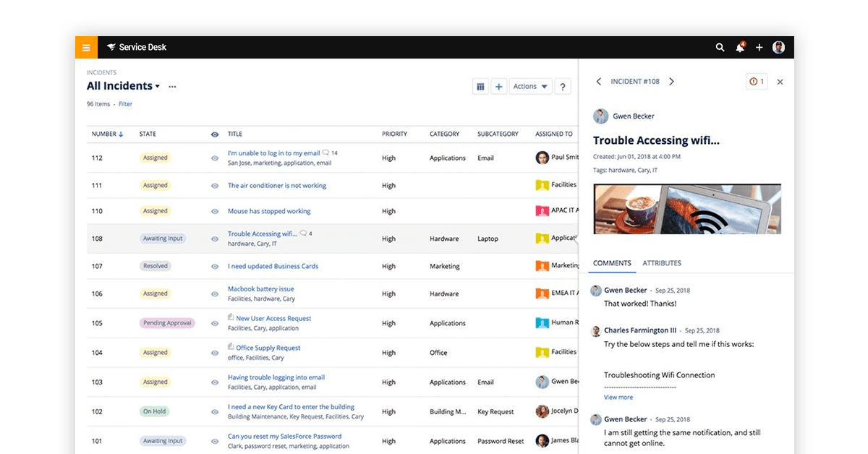The image size is (868, 454).
Task: Click the next incident chevron arrow
Action: 671,82
